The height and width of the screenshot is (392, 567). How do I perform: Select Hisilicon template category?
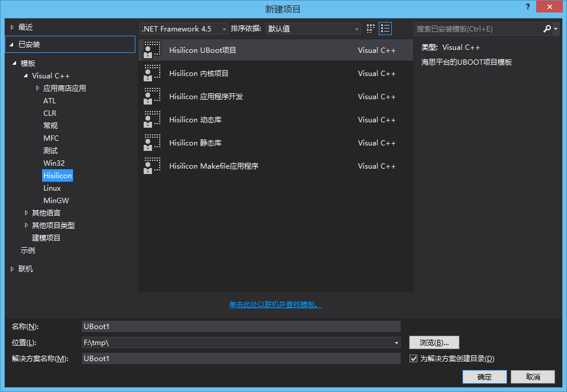pyautogui.click(x=58, y=175)
